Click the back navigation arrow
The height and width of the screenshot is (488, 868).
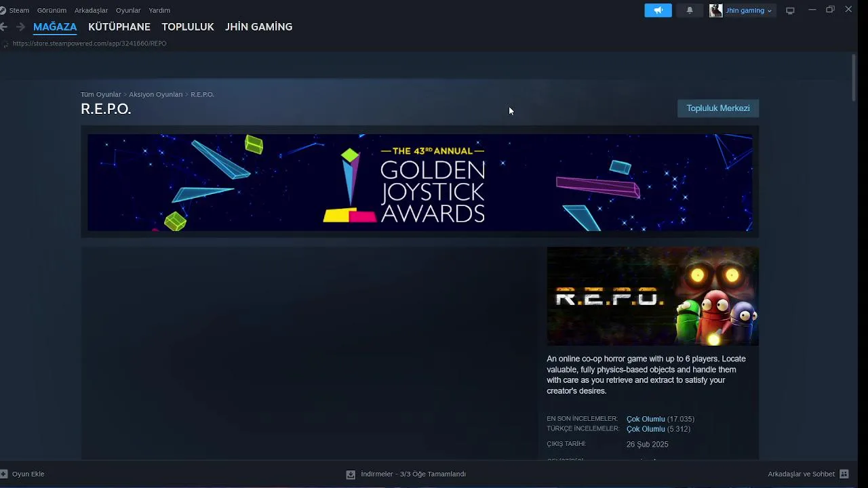4,26
